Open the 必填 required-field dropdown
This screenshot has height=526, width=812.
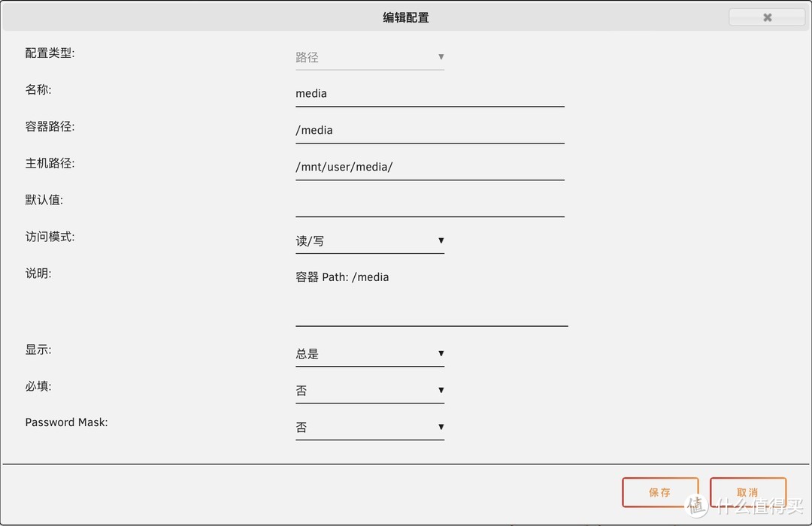point(361,390)
